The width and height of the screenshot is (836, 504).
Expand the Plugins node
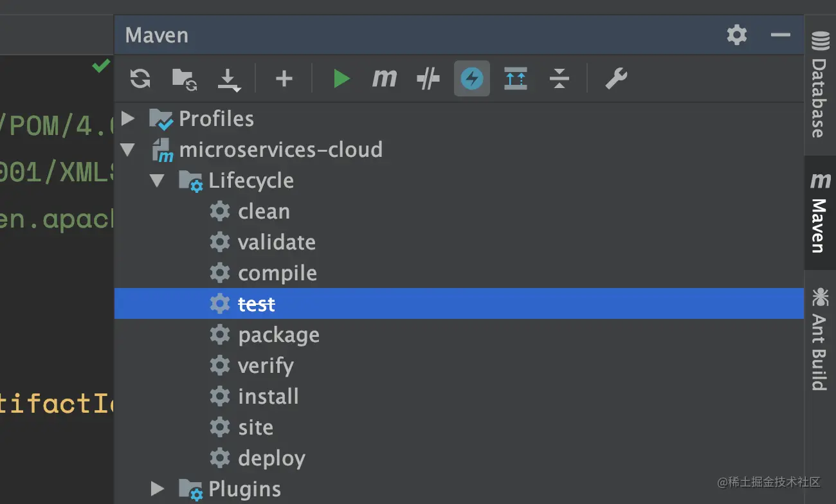click(x=158, y=489)
